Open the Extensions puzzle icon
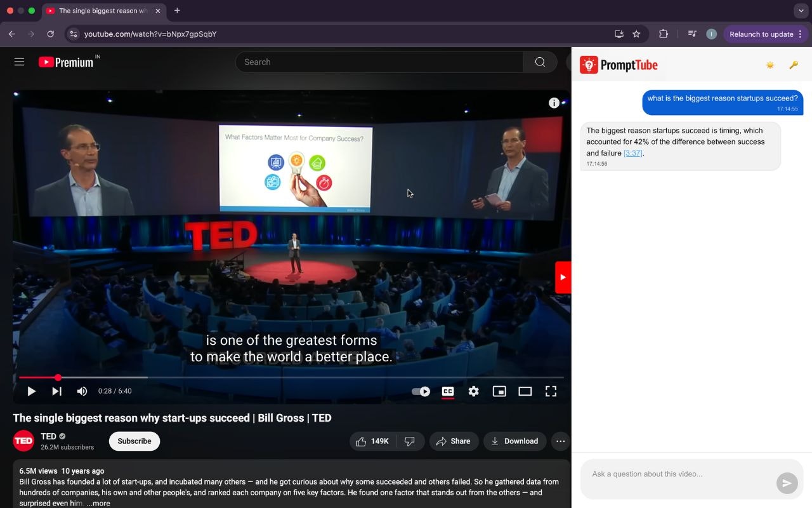 664,34
